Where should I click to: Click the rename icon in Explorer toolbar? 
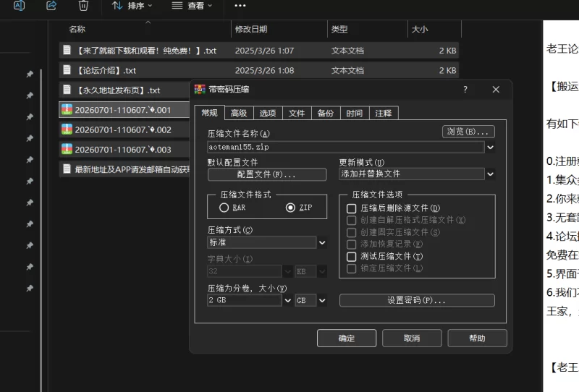[19, 5]
